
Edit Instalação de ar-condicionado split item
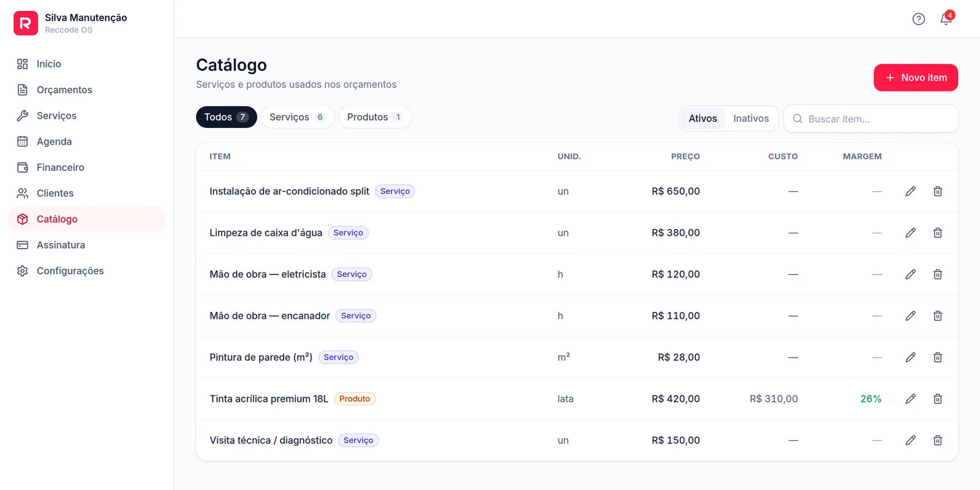[911, 191]
